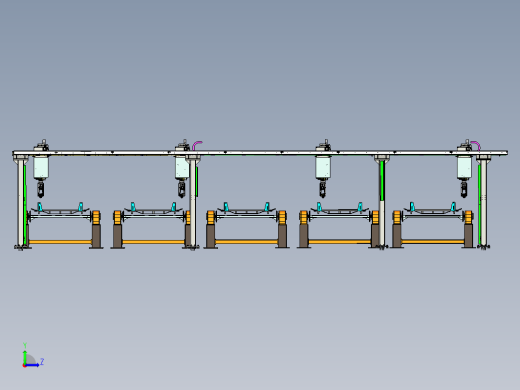Pick the orange base bar of the middle workstation

[246, 242]
